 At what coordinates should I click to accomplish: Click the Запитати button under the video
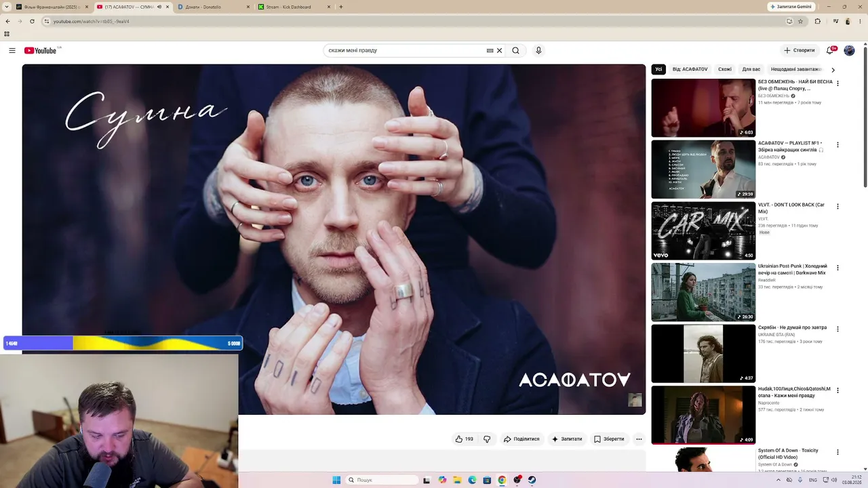coord(567,439)
